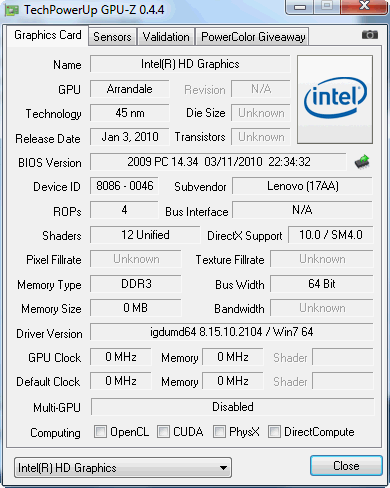This screenshot has width=390, height=488.
Task: Open the PowerColor Giveaway tab
Action: [x=253, y=37]
